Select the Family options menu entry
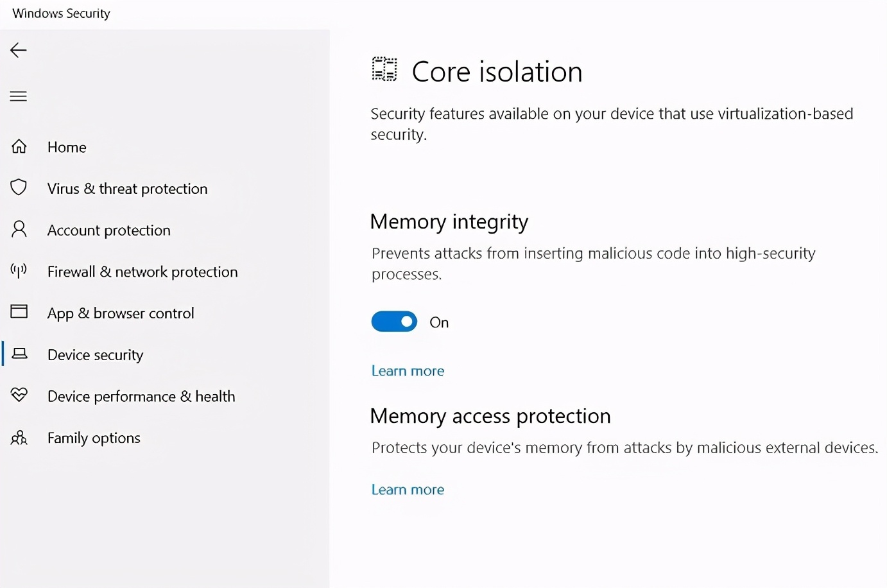 (94, 437)
